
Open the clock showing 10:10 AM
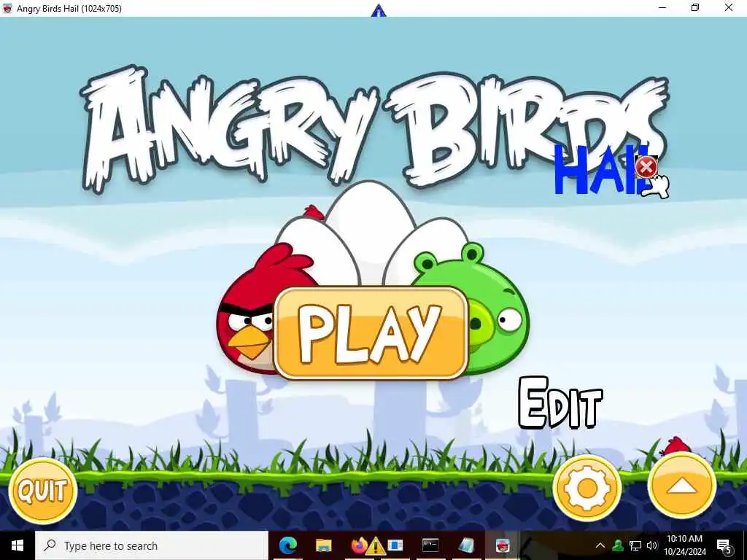(684, 545)
